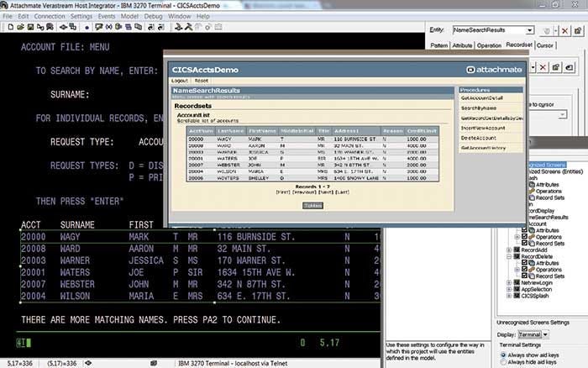Open the File menu

(7, 16)
